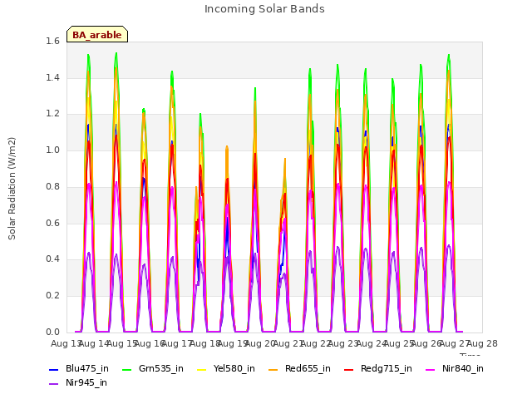
Task: Click the 0.2 y-axis tick label
Action: (53, 296)
